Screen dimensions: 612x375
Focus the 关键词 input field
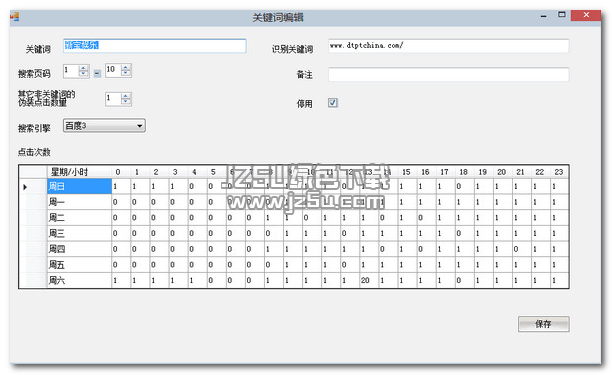tap(155, 46)
